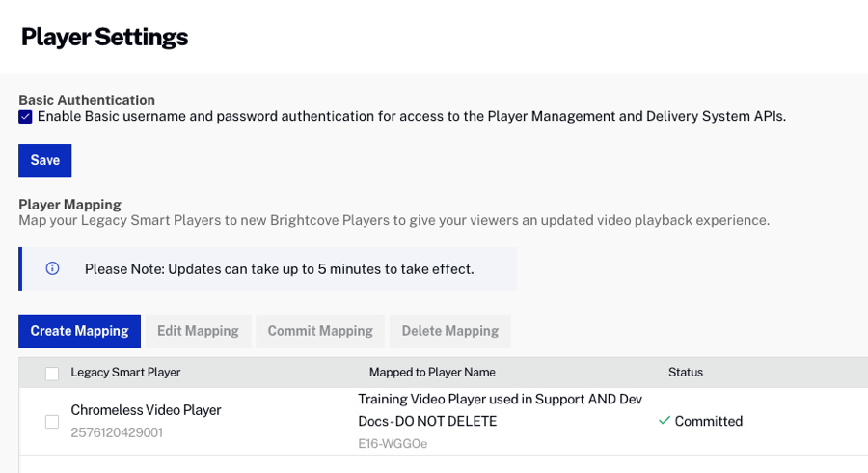
Task: Click the Player Settings page heading
Action: point(104,37)
